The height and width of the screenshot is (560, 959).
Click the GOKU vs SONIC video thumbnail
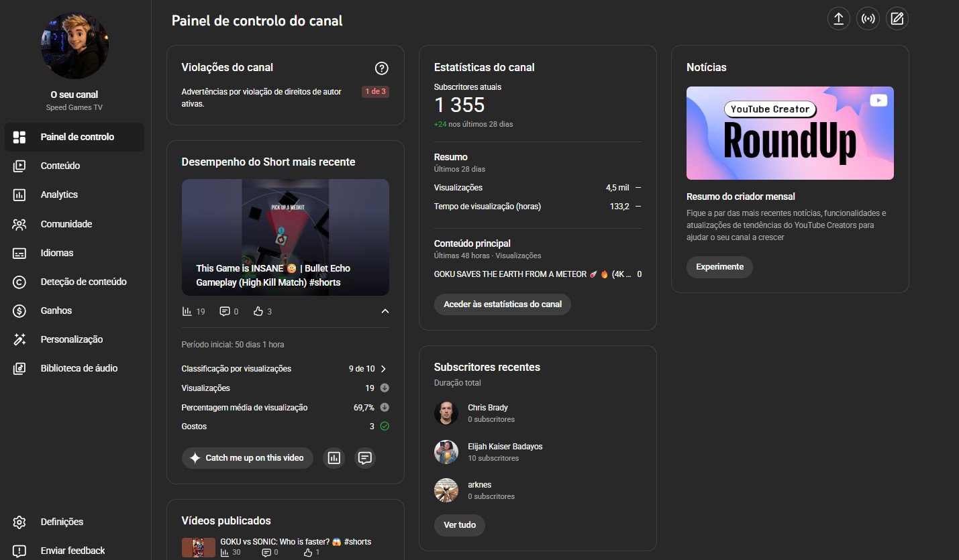pos(199,547)
